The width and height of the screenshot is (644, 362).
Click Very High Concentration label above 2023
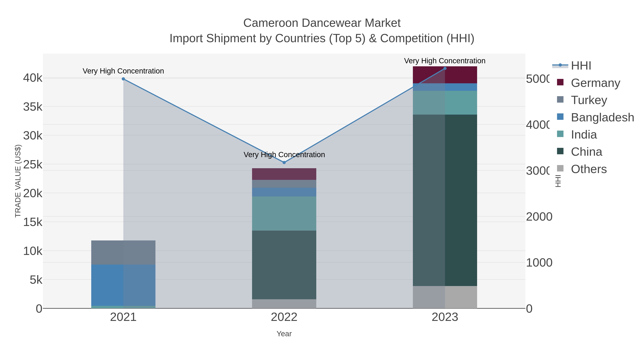click(x=445, y=61)
